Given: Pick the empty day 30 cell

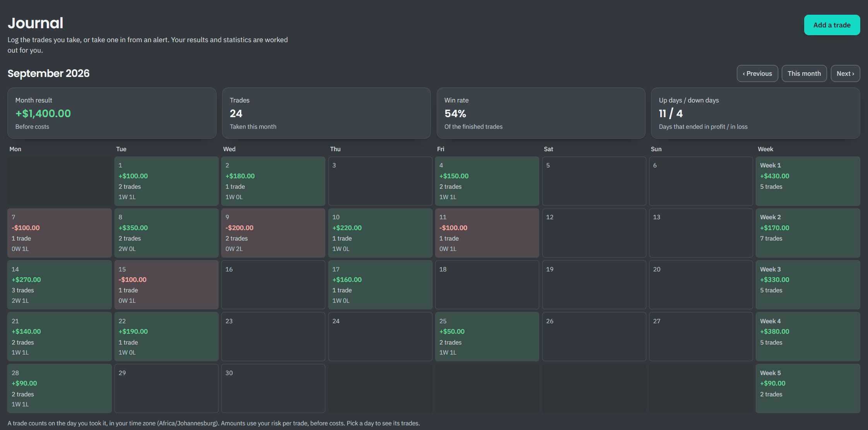Looking at the screenshot, I should (273, 389).
